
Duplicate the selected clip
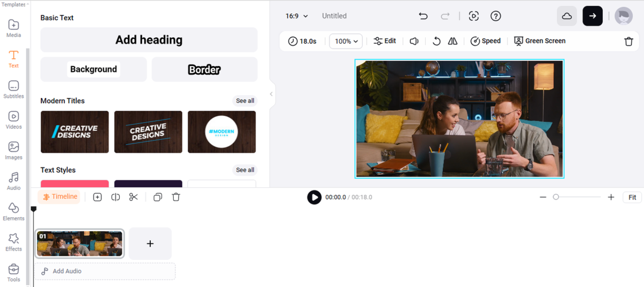pos(157,197)
